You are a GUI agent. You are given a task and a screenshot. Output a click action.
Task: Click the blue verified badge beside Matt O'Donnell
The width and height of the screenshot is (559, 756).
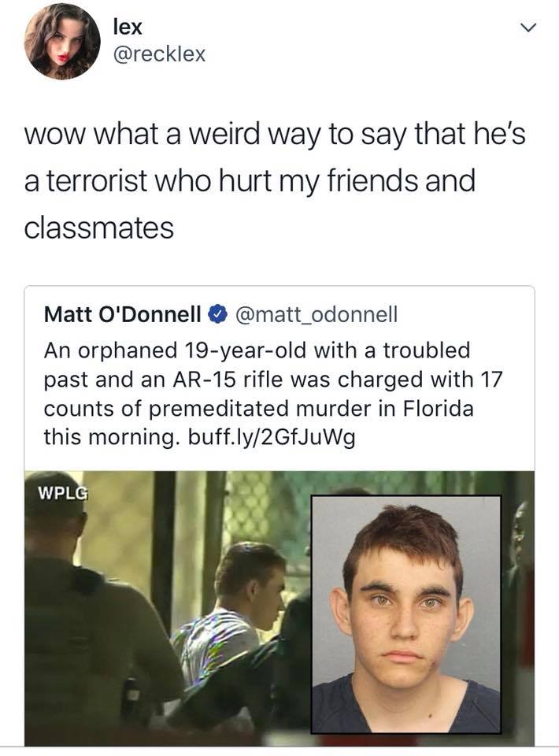tap(217, 314)
